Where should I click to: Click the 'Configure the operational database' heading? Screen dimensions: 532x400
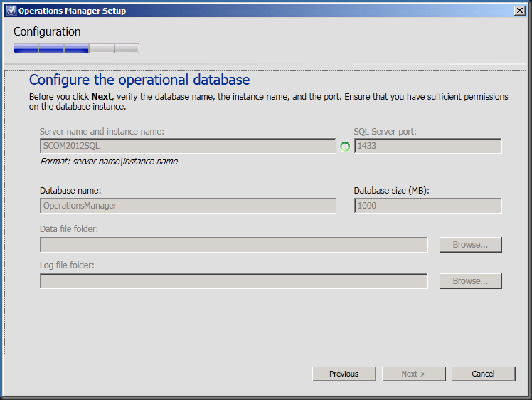[139, 80]
